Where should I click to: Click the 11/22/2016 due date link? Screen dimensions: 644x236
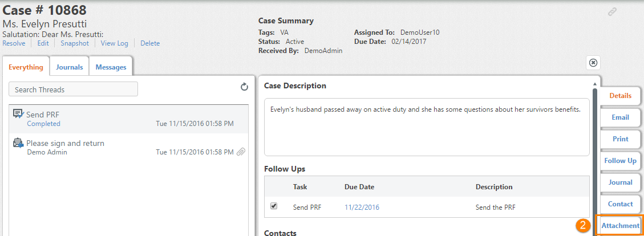click(362, 207)
